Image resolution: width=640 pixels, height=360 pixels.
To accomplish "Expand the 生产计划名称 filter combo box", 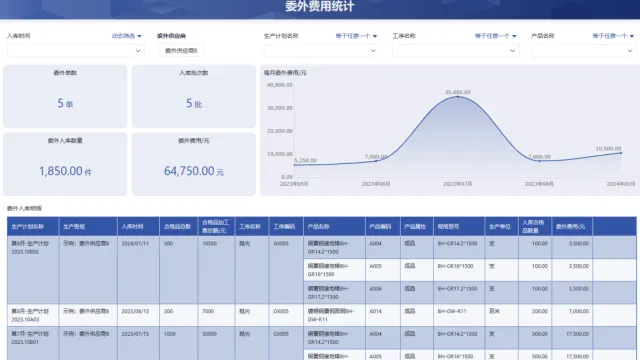I will [x=322, y=51].
